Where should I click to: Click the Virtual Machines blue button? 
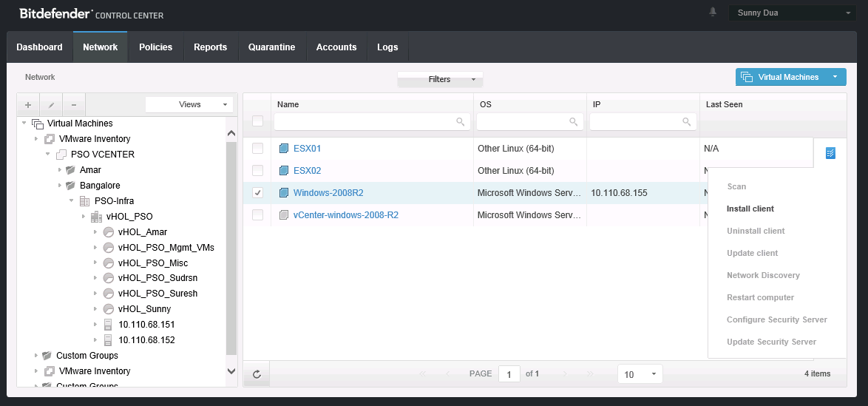787,77
